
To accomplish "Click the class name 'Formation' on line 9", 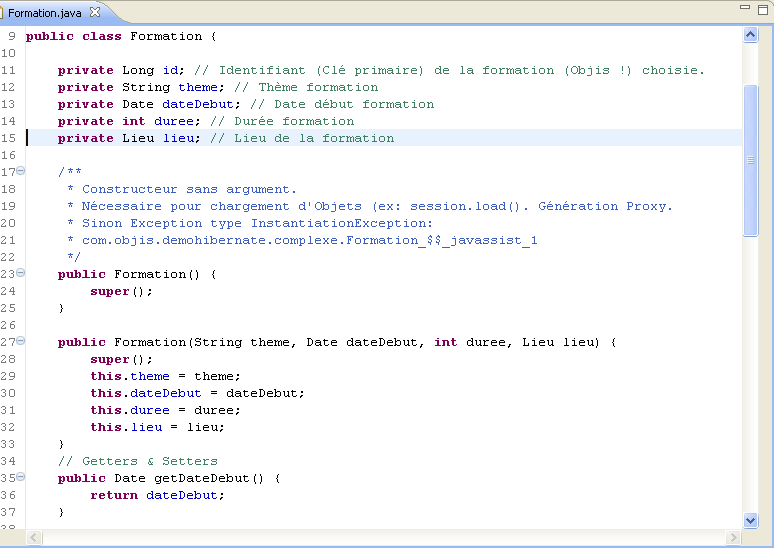I will (x=166, y=37).
